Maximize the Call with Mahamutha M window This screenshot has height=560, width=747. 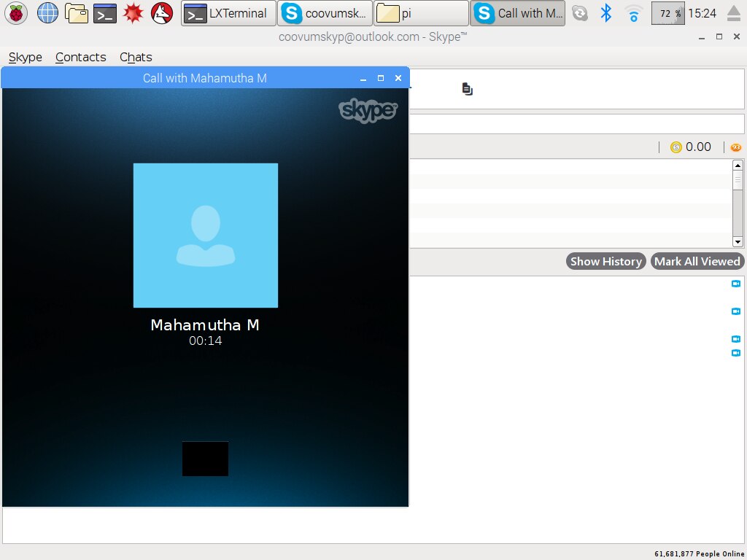[381, 78]
